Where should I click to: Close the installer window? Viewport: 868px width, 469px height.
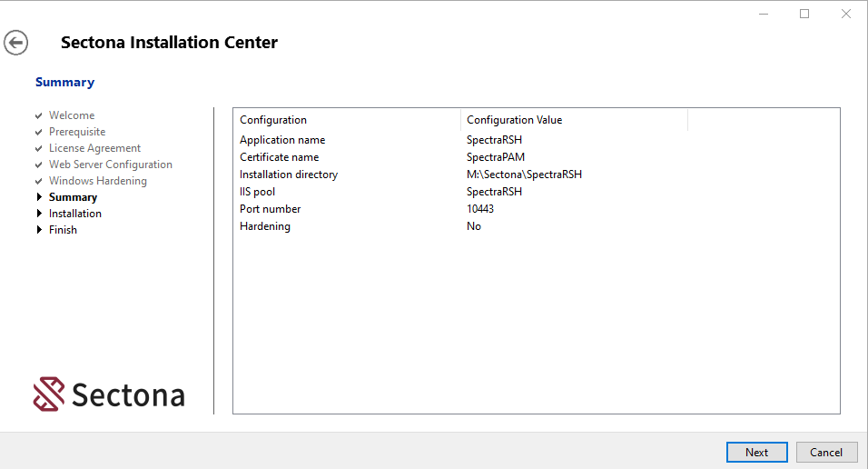coord(845,14)
